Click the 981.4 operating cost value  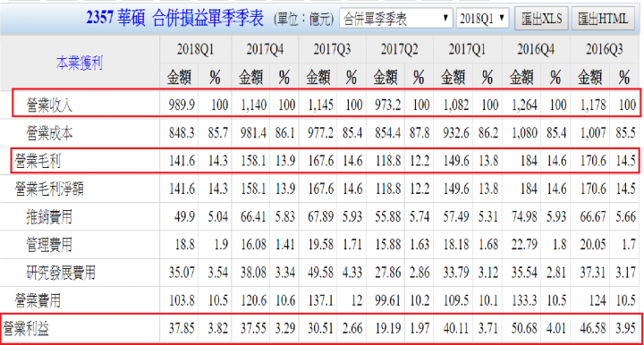click(253, 133)
